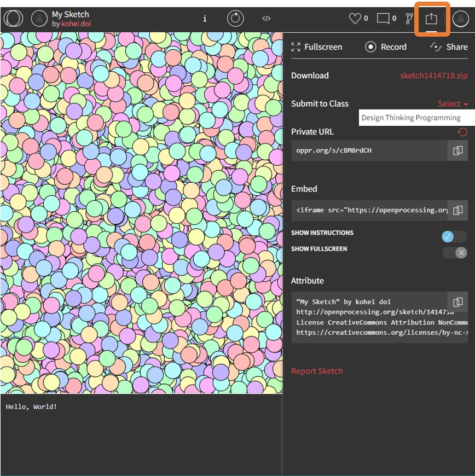Screen dimensions: 475x476
Task: Click the private URL field oppr.org/s/cBM8rdCH
Action: pyautogui.click(x=369, y=150)
